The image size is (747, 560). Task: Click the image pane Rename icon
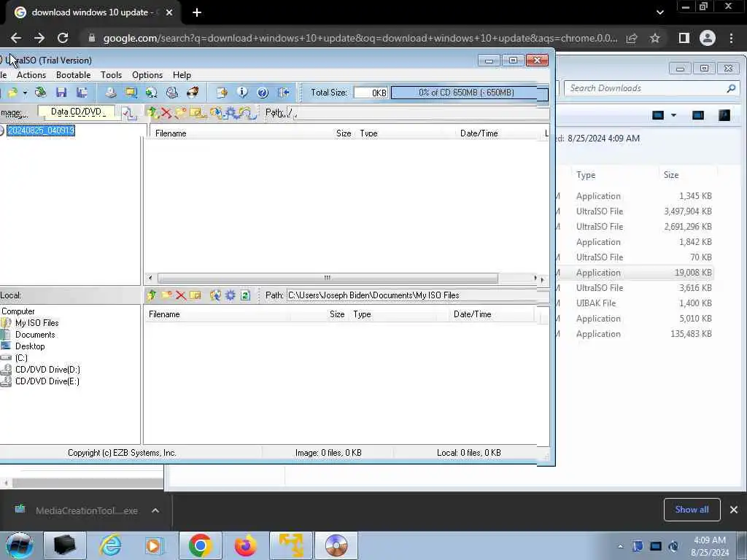coord(196,113)
